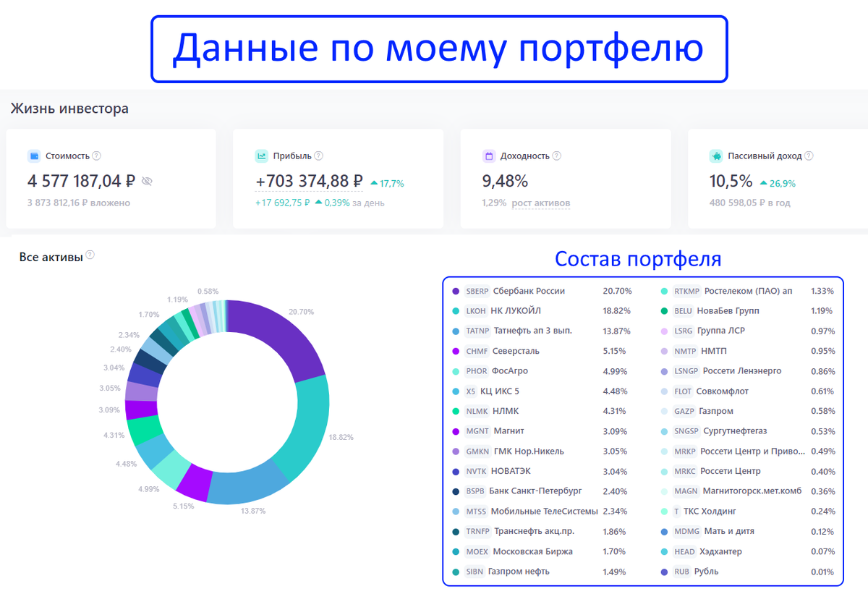Open help tooltip next to Все активы
868x594 pixels.
[x=90, y=255]
